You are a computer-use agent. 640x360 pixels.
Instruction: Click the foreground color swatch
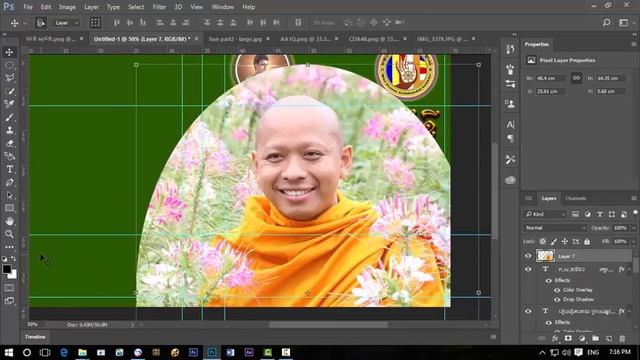pyautogui.click(x=7, y=269)
